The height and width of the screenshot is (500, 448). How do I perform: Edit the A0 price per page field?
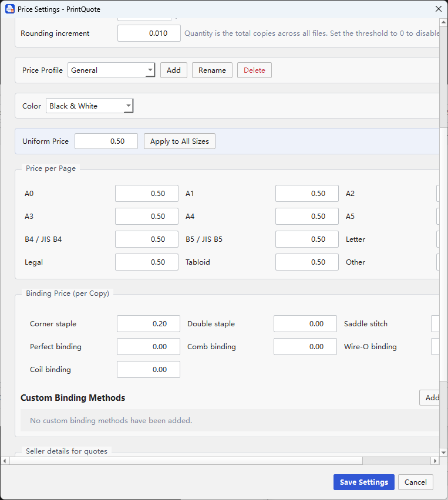(x=147, y=194)
